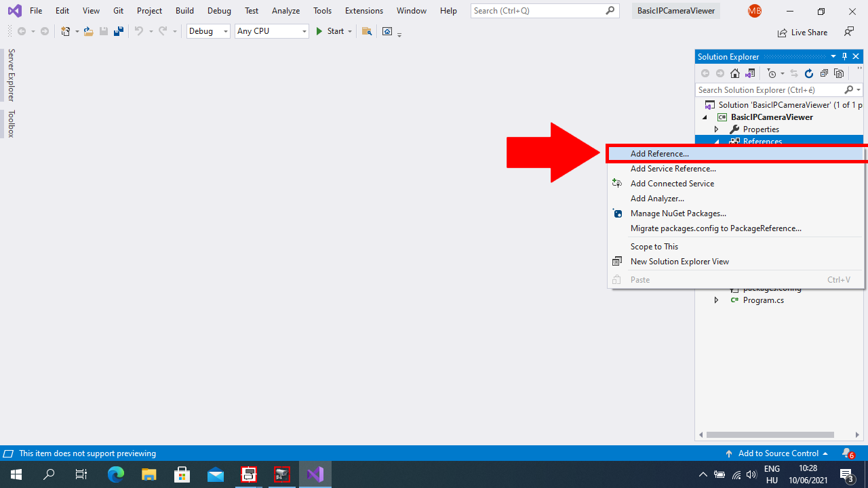Click the notifications bell in status bar

click(848, 453)
